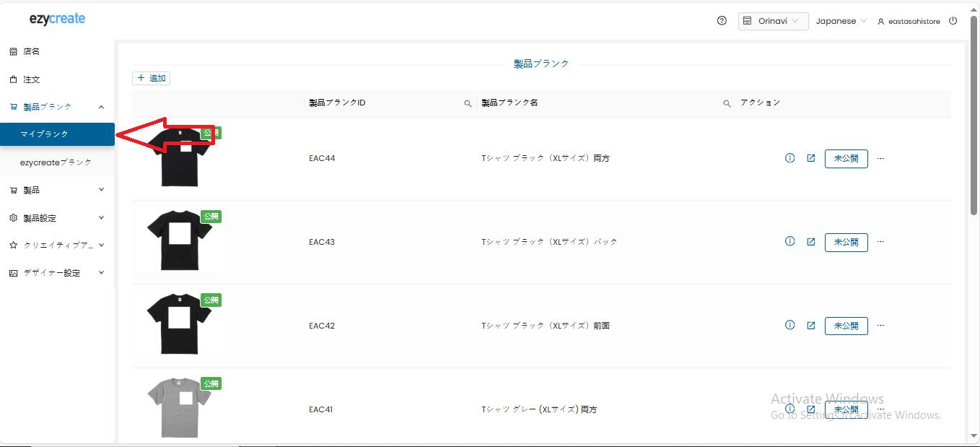Click search icon for 製品ブランク名 column
980x447 pixels.
tap(727, 103)
